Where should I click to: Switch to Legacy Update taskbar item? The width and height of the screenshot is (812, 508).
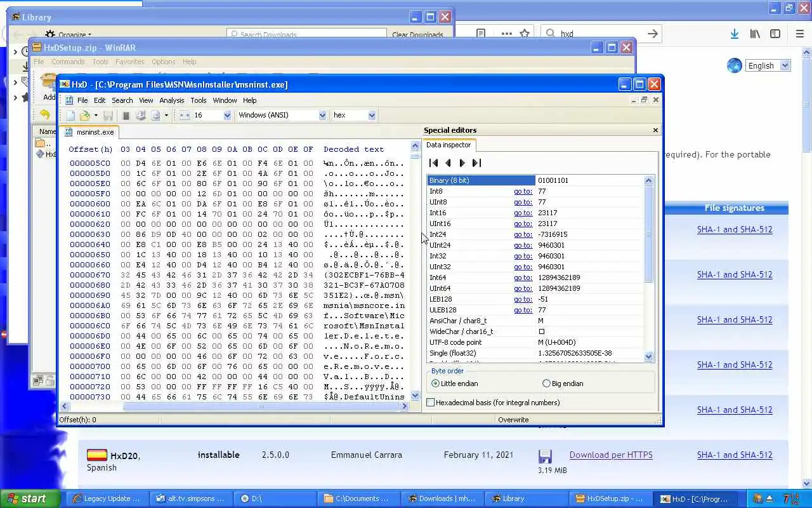pos(108,498)
